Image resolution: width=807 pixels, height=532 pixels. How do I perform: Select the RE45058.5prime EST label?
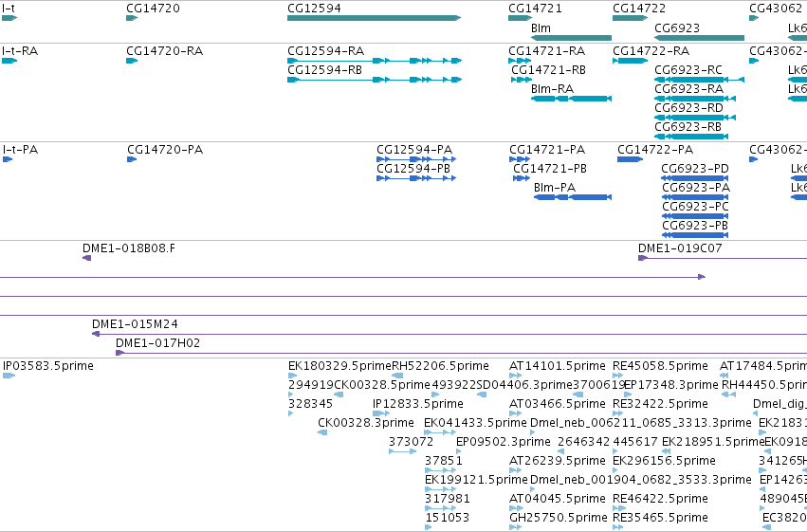click(x=660, y=366)
